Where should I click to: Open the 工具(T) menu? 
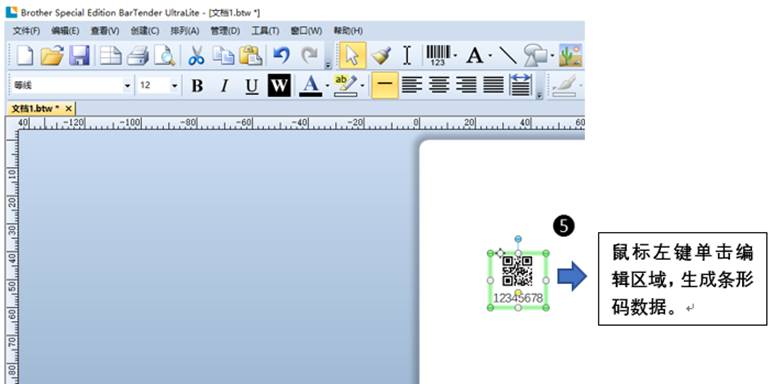click(x=265, y=31)
